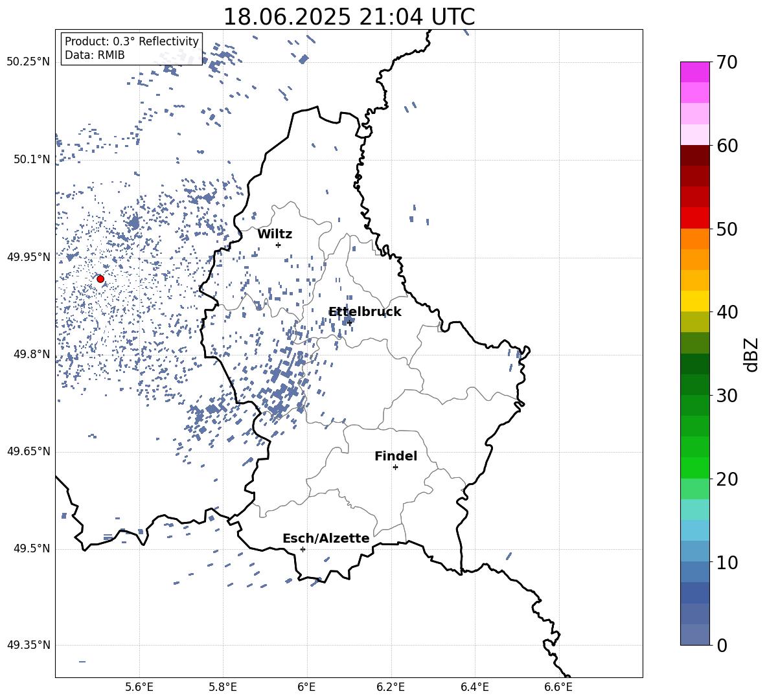The width and height of the screenshot is (767, 700).
Task: Click the 49.35°N latitude label
Action: (29, 645)
